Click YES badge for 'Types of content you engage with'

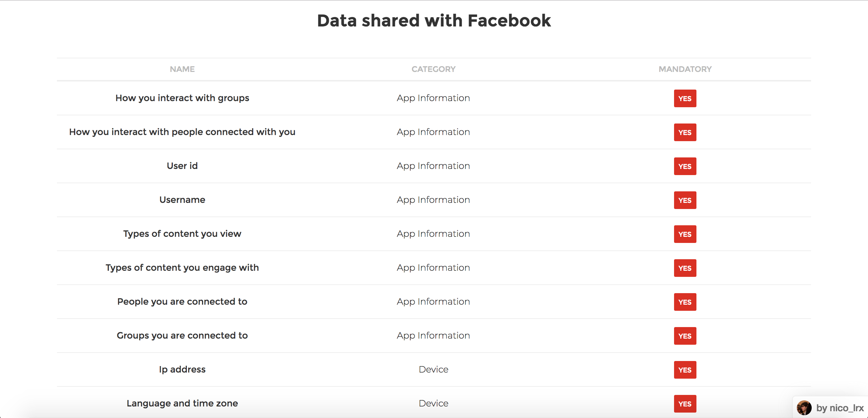[x=685, y=268]
